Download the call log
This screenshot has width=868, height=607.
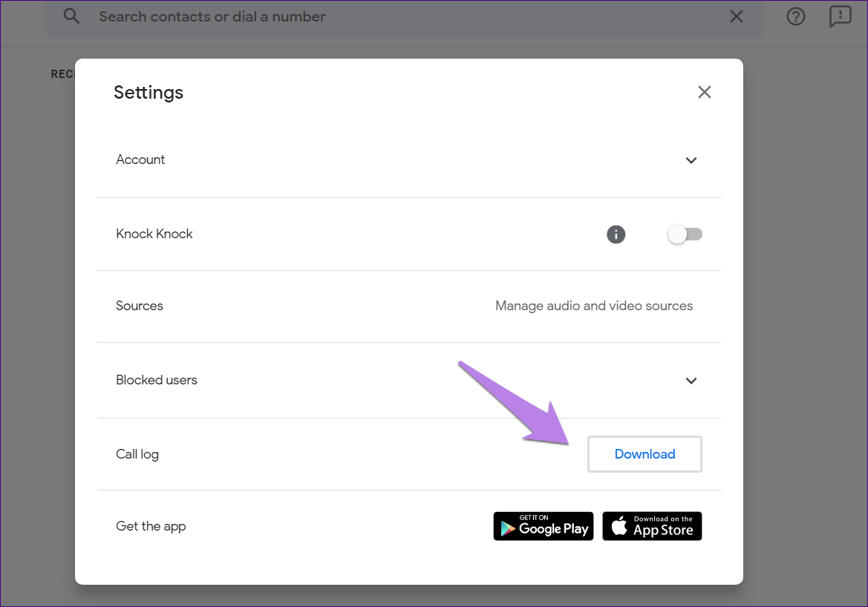pyautogui.click(x=644, y=454)
